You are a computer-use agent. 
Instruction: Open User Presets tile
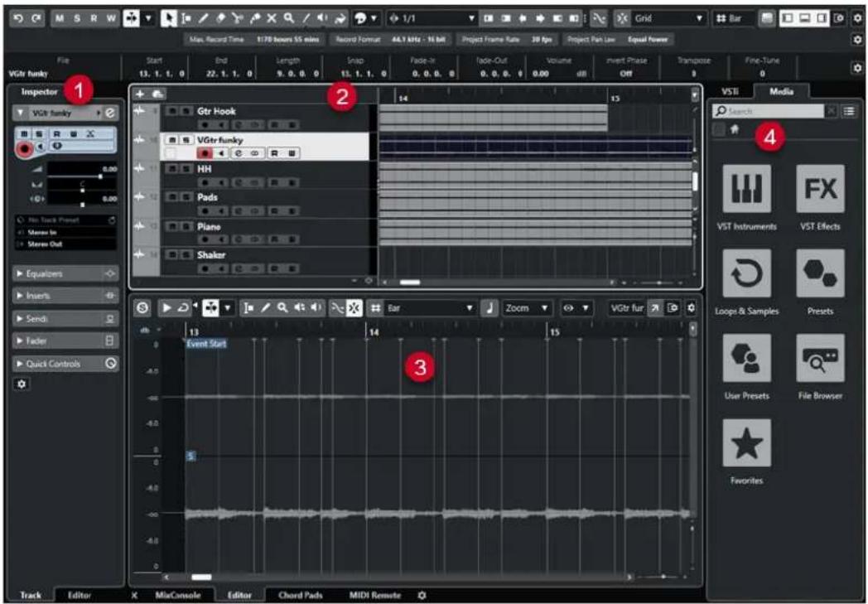coord(746,358)
